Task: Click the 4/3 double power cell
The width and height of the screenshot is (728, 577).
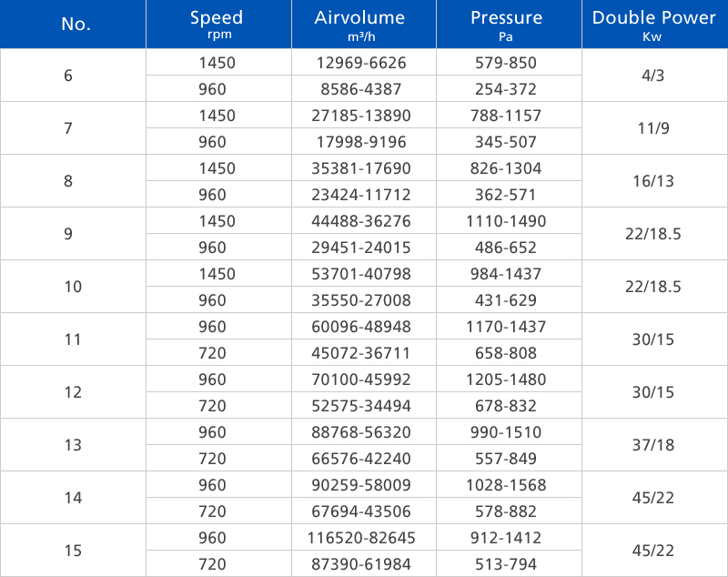Action: click(x=653, y=76)
